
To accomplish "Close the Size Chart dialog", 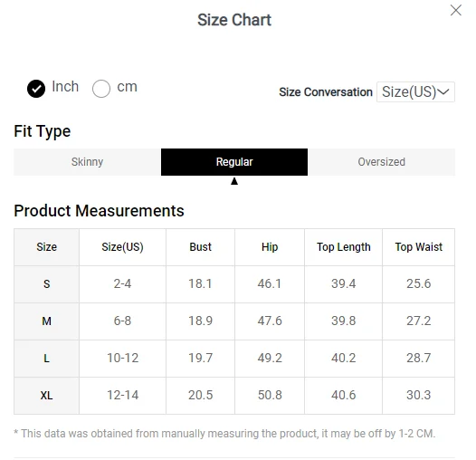I will (x=456, y=10).
